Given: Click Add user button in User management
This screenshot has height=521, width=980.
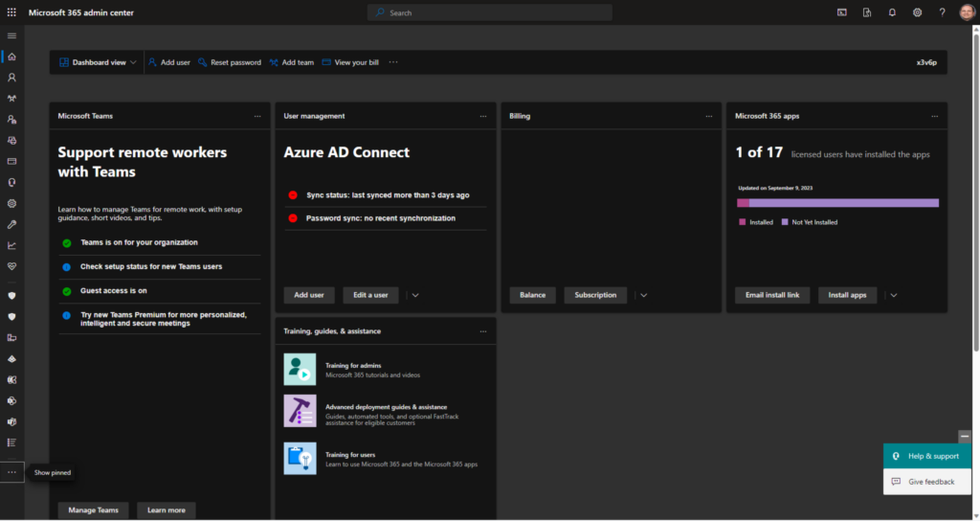Looking at the screenshot, I should 309,295.
